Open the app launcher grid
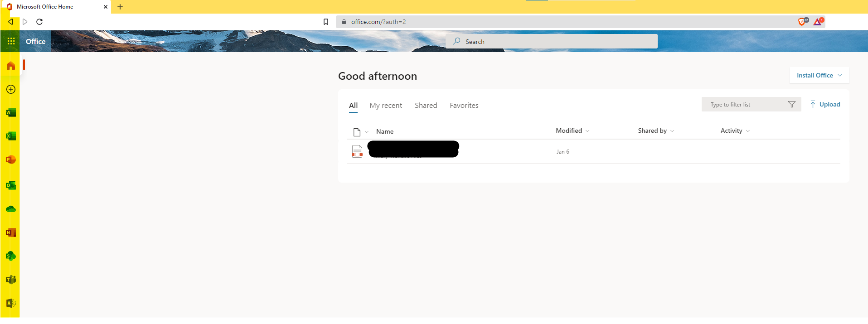This screenshot has width=868, height=324. pyautogui.click(x=11, y=41)
